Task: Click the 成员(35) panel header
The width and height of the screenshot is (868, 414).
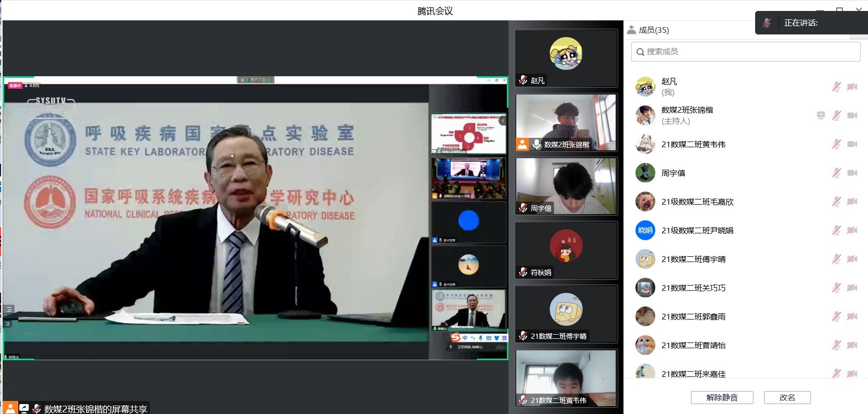Action: click(653, 30)
